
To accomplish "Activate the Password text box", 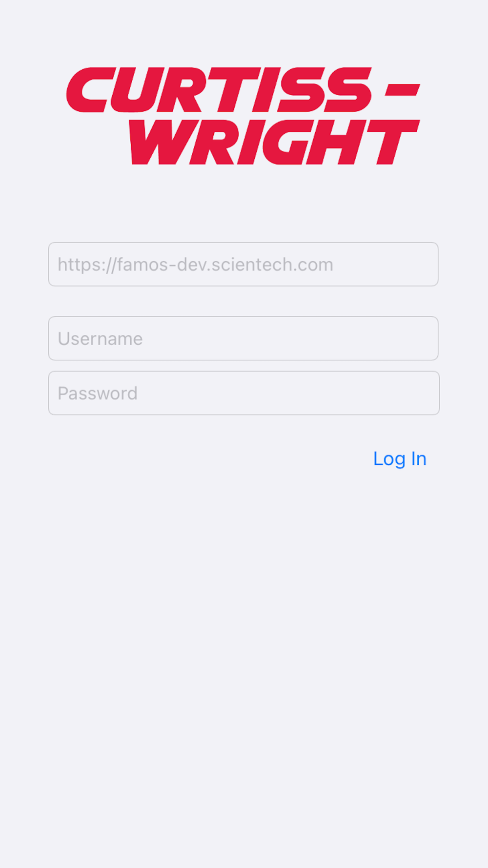I will [244, 393].
